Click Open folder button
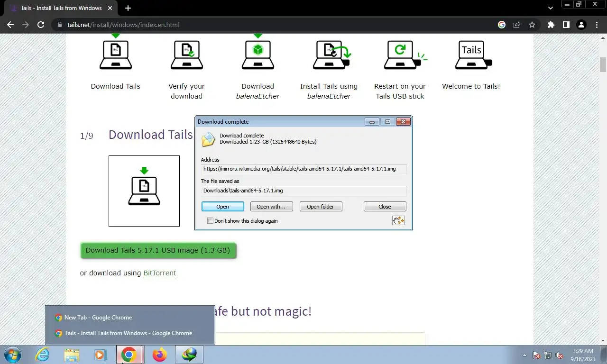This screenshot has width=607, height=364. point(321,207)
